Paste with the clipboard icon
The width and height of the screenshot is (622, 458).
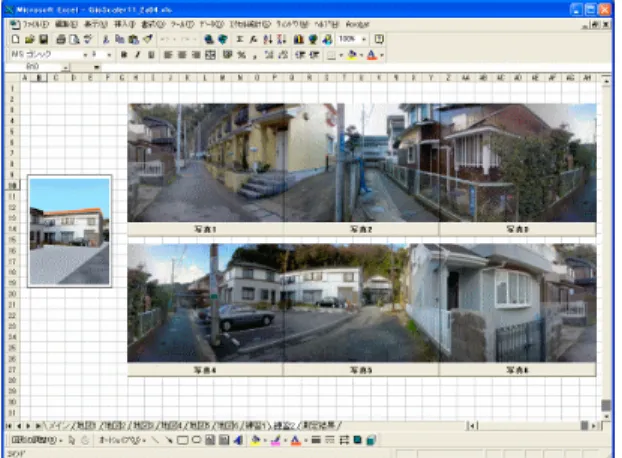click(x=134, y=39)
